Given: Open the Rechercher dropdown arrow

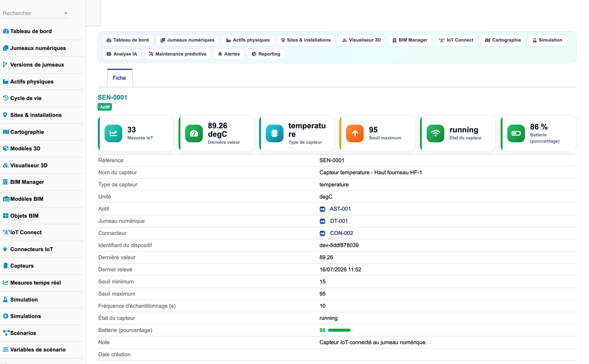Looking at the screenshot, I should [66, 13].
